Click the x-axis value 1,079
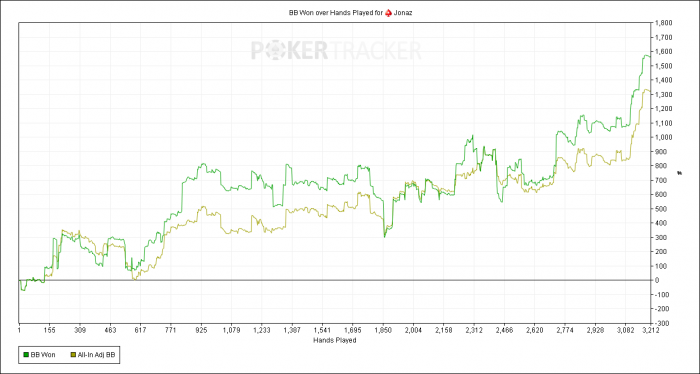The width and height of the screenshot is (700, 374). coord(231,331)
